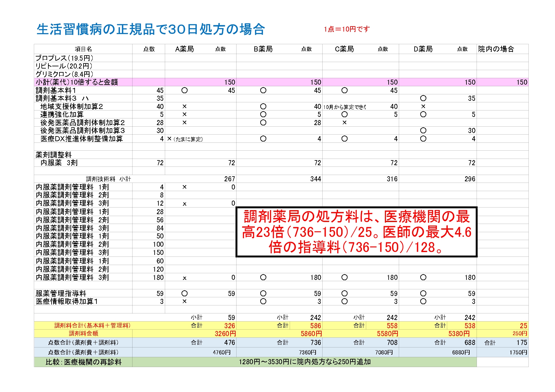555x392 pixels.
Task: Click the C薬局 column header
Action: click(344, 49)
